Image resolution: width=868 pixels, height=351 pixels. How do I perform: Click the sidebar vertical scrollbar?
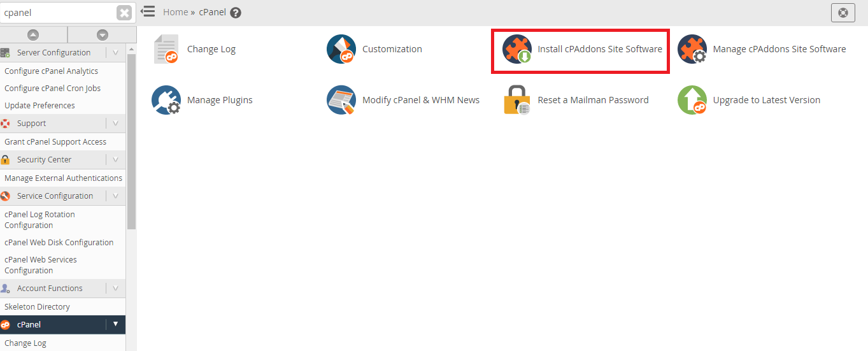131,140
